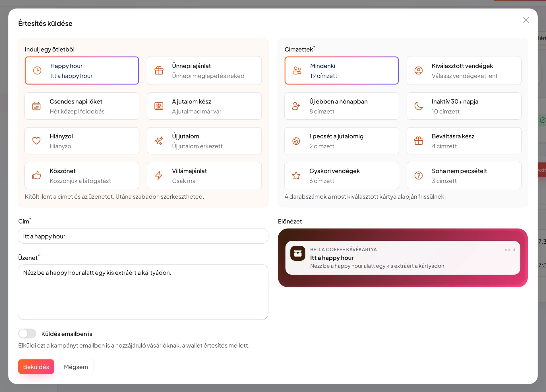
Task: Click the user-circle icon on Kiválasztott vendégek
Action: click(419, 70)
